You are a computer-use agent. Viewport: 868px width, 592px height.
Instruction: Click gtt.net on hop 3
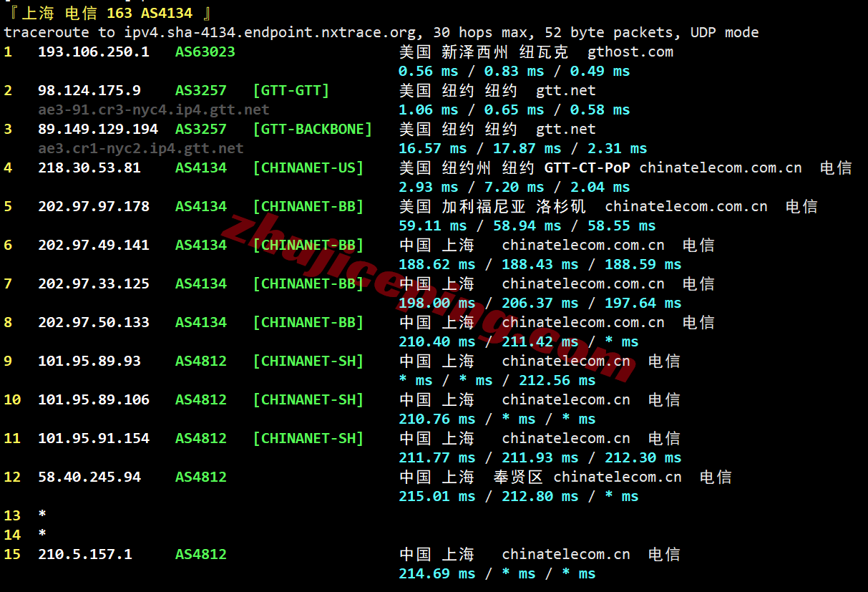[566, 129]
